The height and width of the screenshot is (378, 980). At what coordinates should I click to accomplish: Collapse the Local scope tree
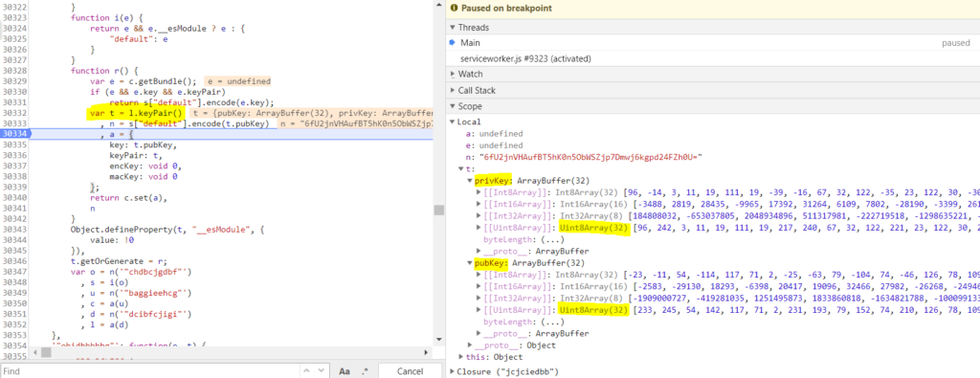pyautogui.click(x=453, y=122)
